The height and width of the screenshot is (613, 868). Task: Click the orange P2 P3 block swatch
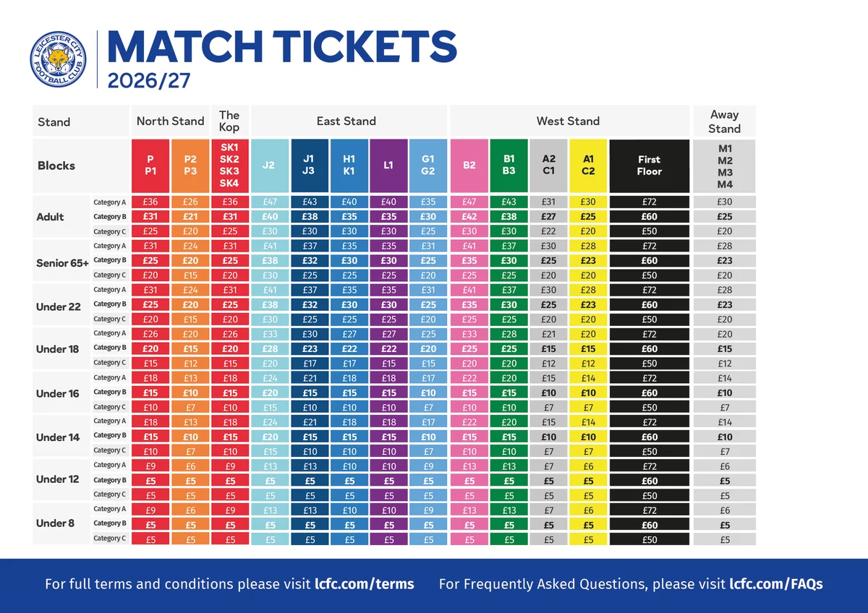click(190, 166)
